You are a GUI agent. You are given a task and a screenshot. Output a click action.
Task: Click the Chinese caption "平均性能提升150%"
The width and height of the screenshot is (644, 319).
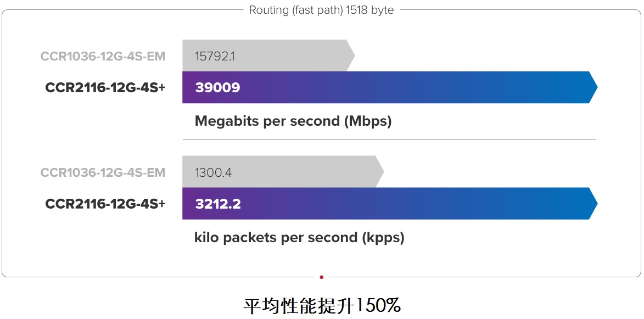322,305
